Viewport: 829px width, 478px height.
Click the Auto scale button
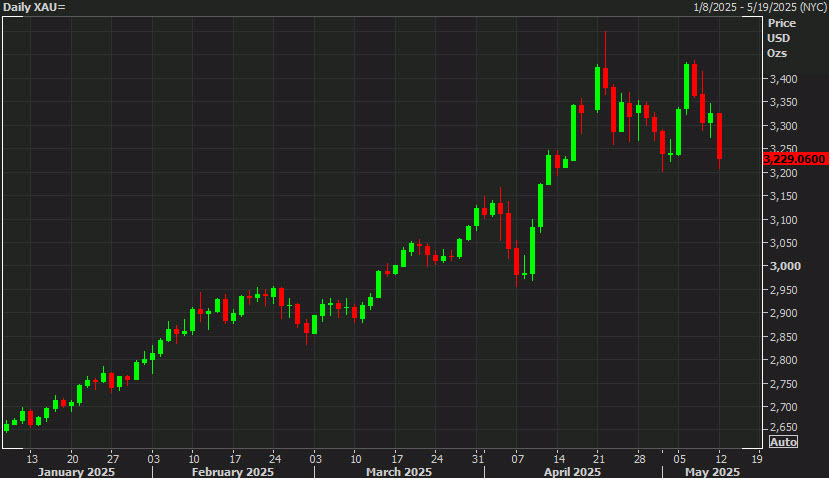(x=783, y=442)
